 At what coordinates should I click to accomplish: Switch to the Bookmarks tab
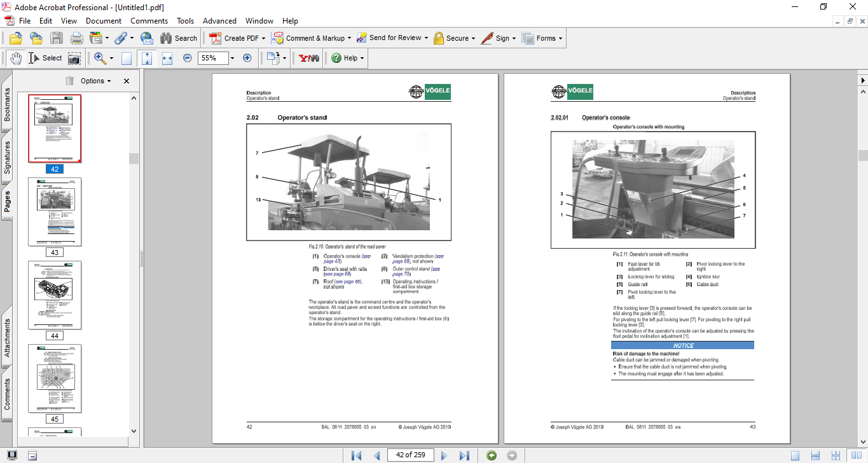coord(7,104)
